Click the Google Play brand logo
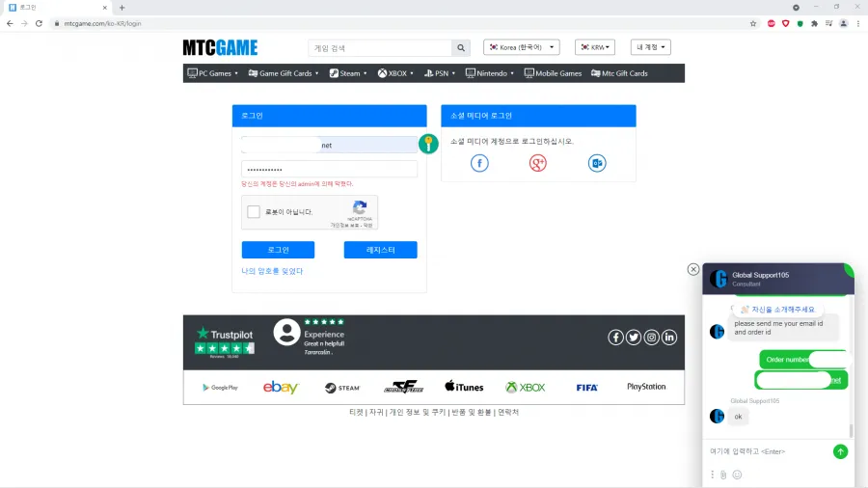 [x=220, y=388]
